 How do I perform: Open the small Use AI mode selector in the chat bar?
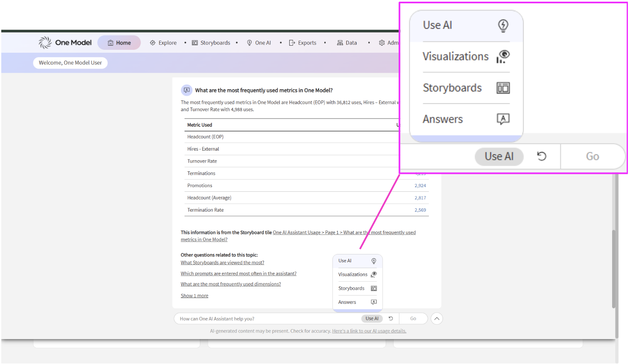pyautogui.click(x=372, y=318)
